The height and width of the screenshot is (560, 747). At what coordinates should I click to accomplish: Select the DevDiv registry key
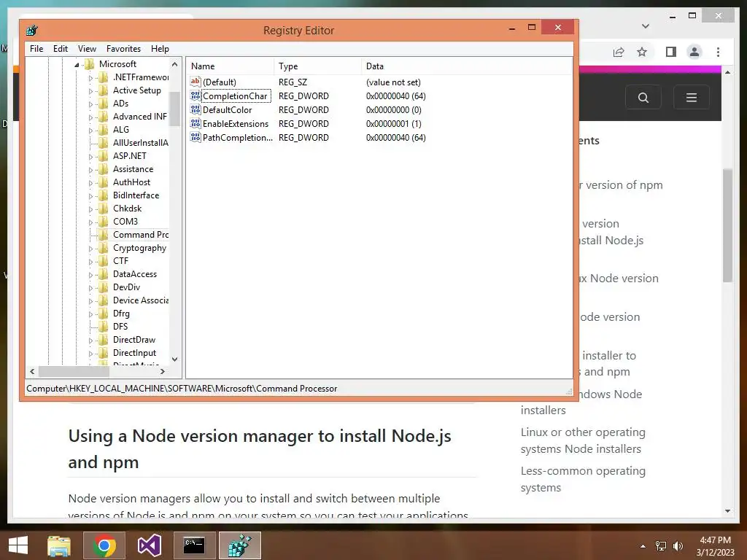(x=126, y=287)
